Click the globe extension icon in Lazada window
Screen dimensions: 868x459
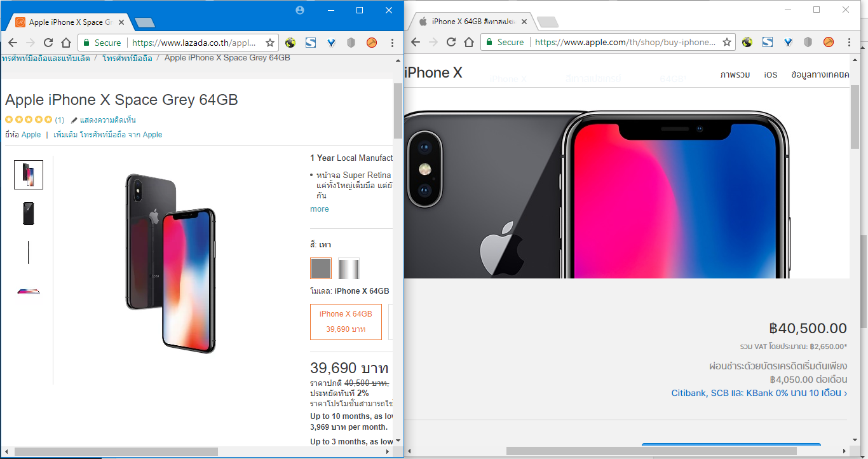click(290, 43)
